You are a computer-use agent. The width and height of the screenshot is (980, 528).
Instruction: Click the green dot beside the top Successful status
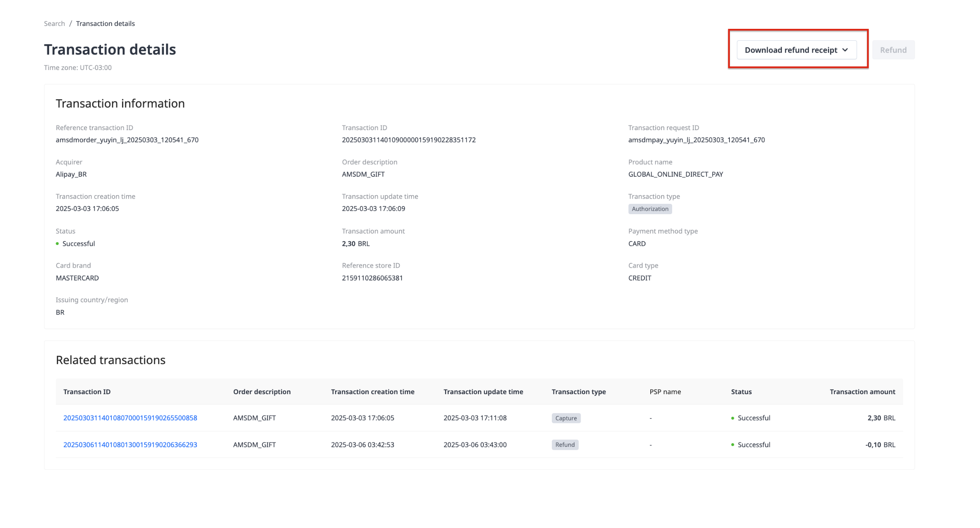(x=57, y=243)
